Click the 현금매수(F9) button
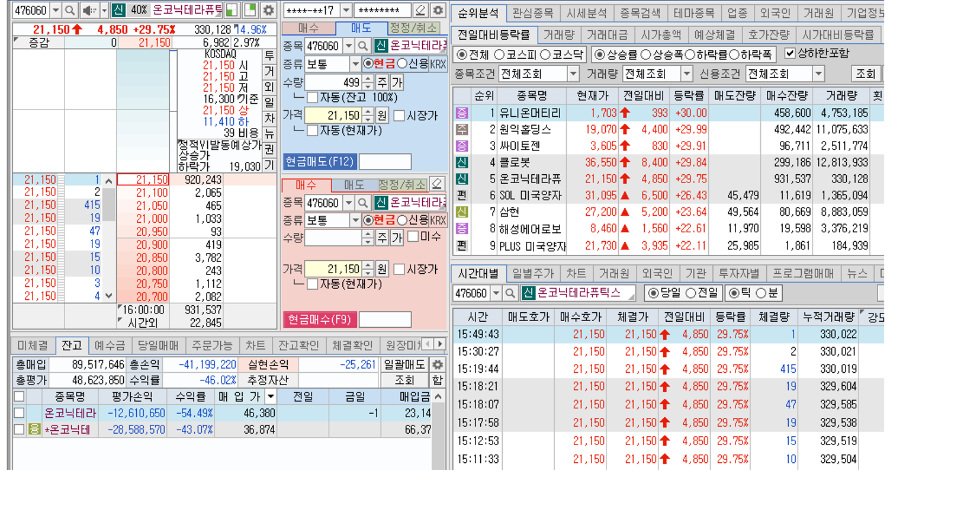The height and width of the screenshot is (512, 980). (320, 319)
